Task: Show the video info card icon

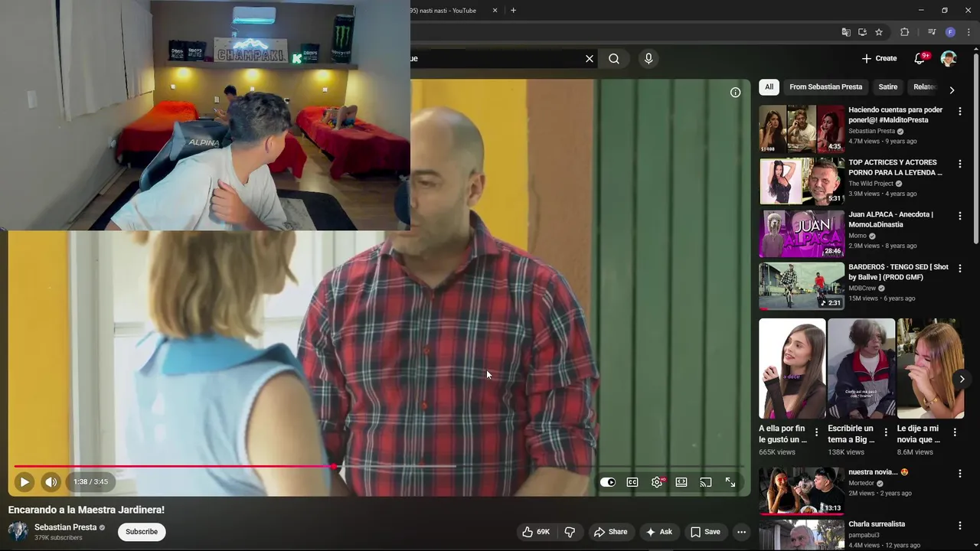Action: [735, 93]
